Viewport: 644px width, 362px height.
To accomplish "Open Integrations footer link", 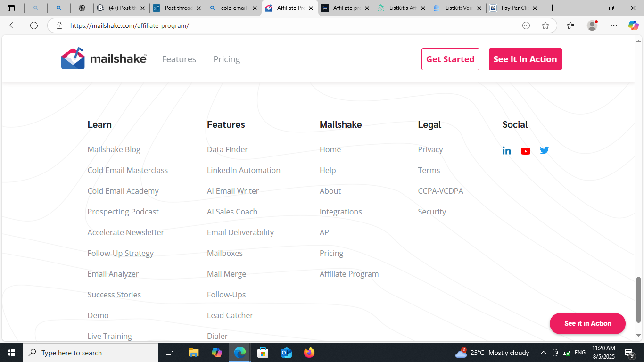I will (341, 212).
